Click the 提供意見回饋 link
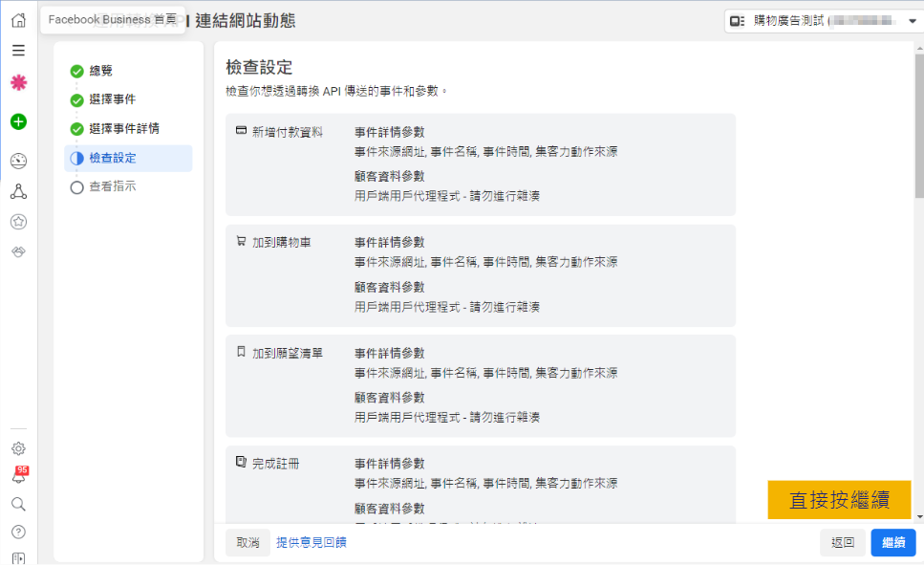Screen dimensions: 924x565 [312, 542]
